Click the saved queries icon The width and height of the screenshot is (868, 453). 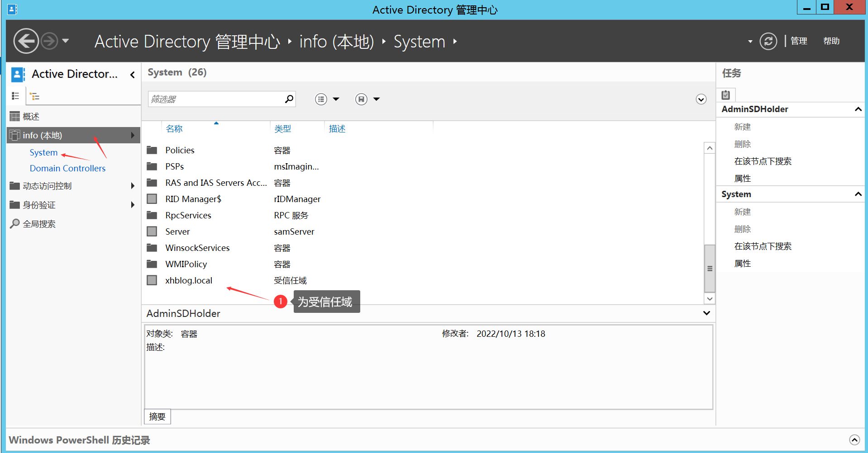(361, 99)
